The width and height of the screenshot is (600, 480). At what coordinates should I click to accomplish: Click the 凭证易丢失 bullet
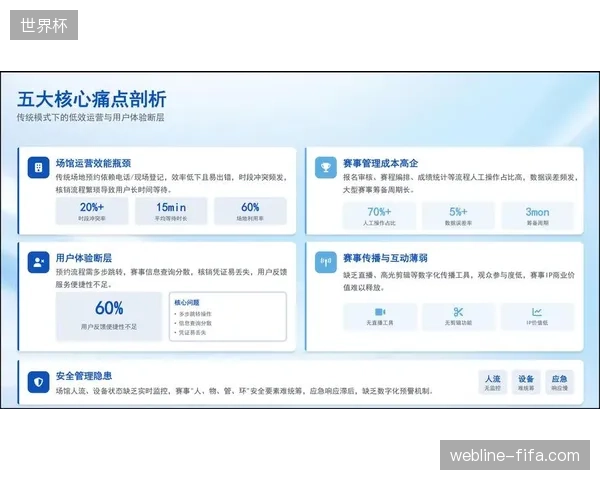[x=190, y=333]
